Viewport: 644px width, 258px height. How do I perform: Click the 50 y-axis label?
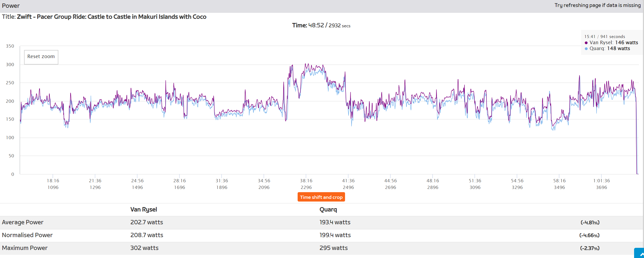click(x=11, y=156)
